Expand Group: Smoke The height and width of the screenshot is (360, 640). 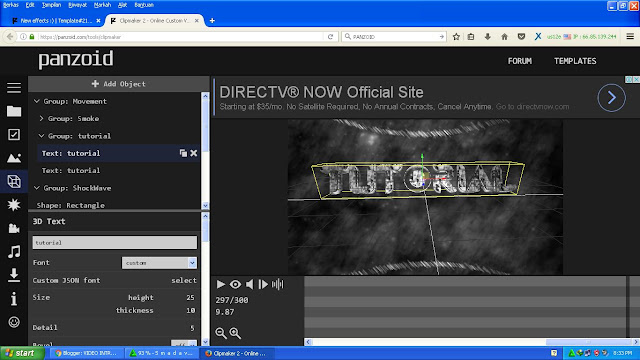click(x=41, y=118)
